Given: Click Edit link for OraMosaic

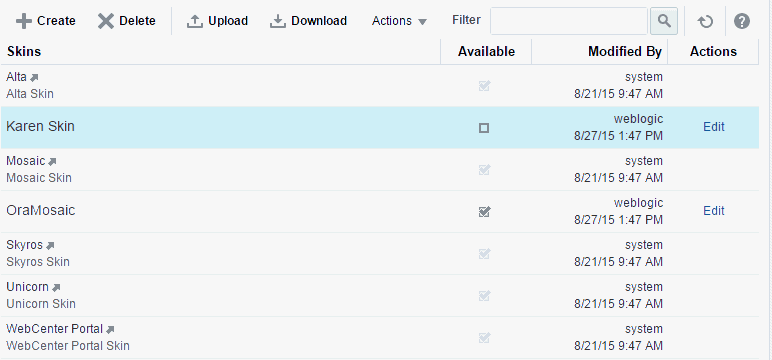Looking at the screenshot, I should (x=713, y=211).
